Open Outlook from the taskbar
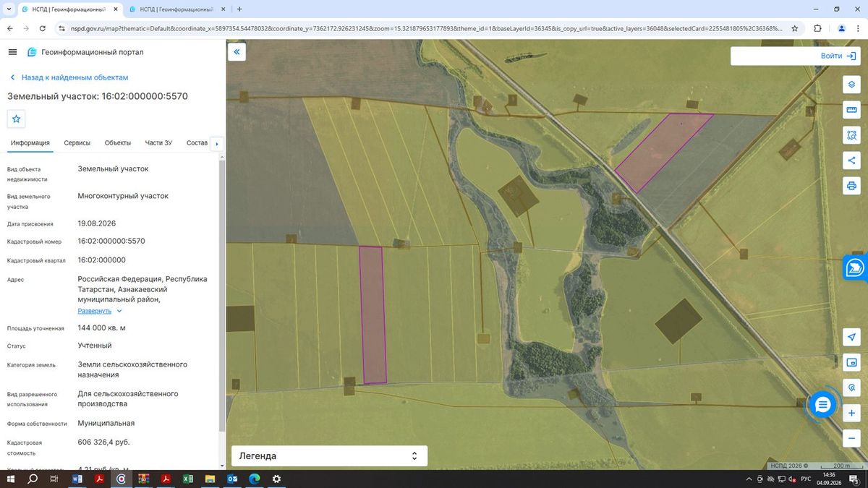The width and height of the screenshot is (868, 488). point(232,479)
